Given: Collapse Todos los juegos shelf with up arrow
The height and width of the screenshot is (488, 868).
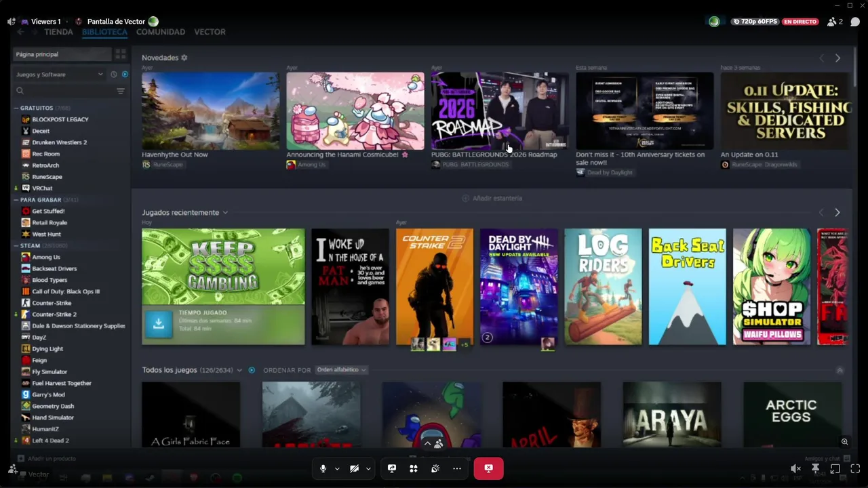Looking at the screenshot, I should coord(840,370).
